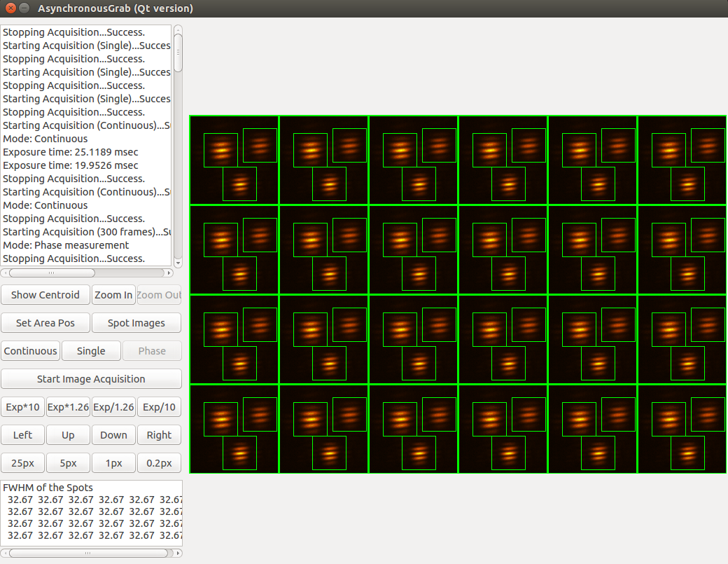Click FWHM panel scroll-left arrow

tap(5, 553)
